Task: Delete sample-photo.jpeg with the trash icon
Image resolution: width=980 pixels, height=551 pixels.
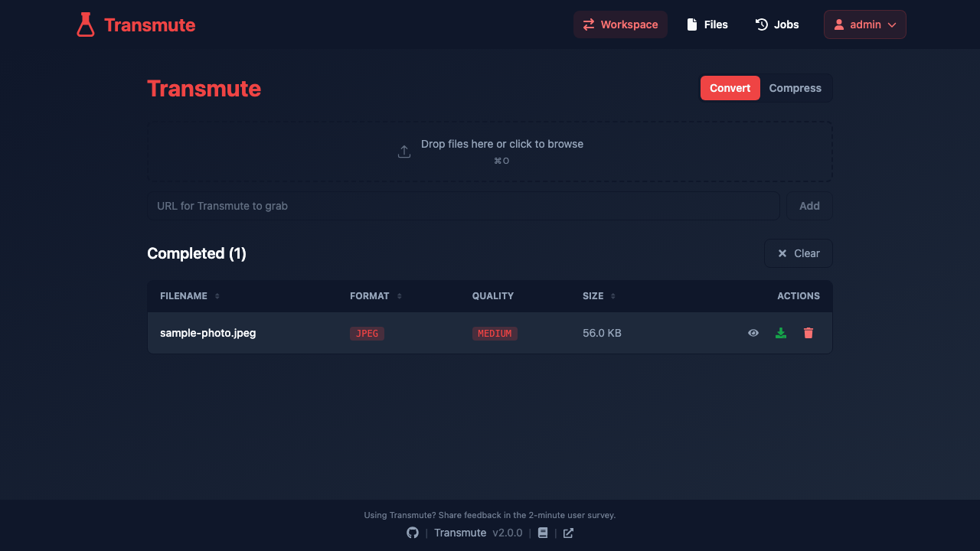Action: pos(808,333)
